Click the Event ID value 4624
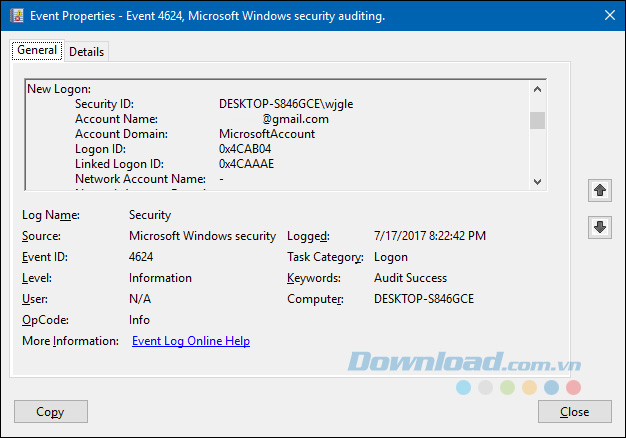Image resolution: width=626 pixels, height=438 pixels. pos(141,257)
